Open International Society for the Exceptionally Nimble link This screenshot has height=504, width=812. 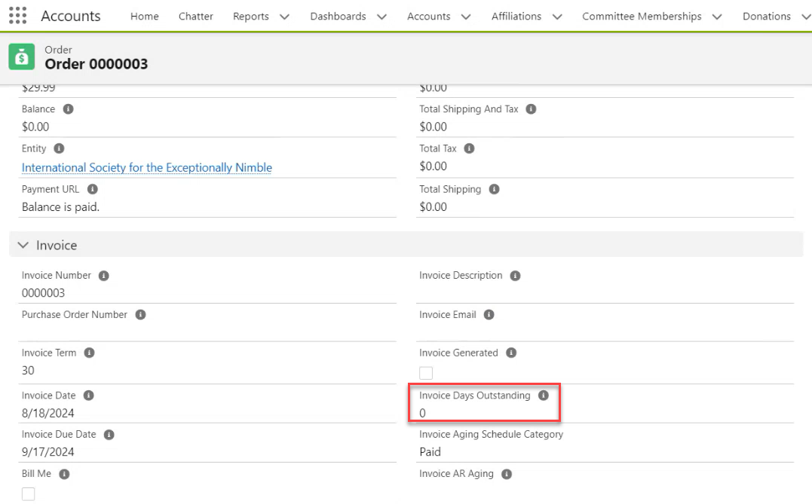(x=147, y=168)
